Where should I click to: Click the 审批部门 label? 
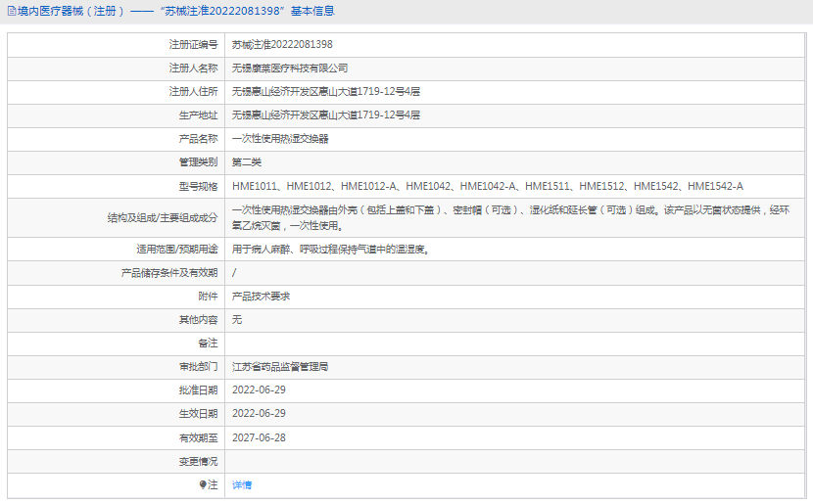199,367
